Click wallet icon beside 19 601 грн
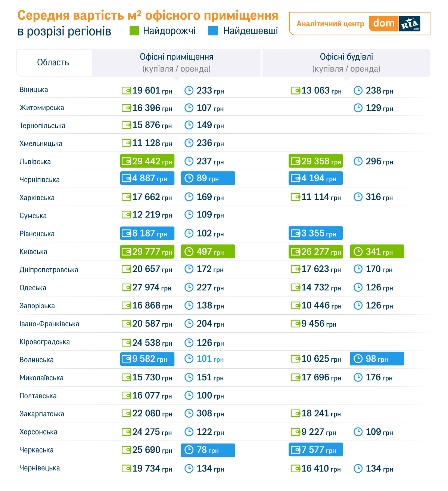 click(x=126, y=90)
